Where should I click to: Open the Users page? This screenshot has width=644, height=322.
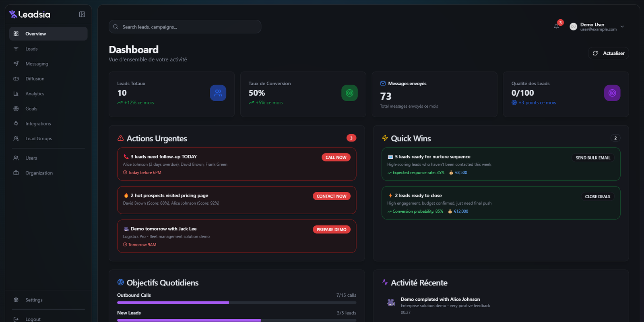tap(48, 158)
